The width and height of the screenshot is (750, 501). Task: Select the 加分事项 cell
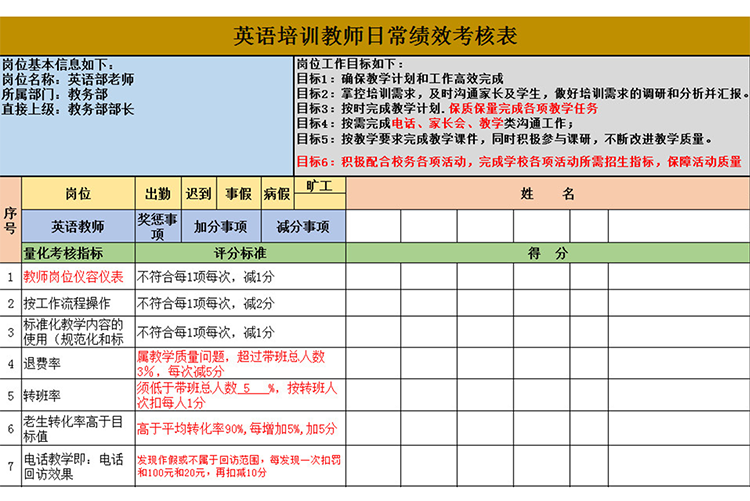point(219,226)
